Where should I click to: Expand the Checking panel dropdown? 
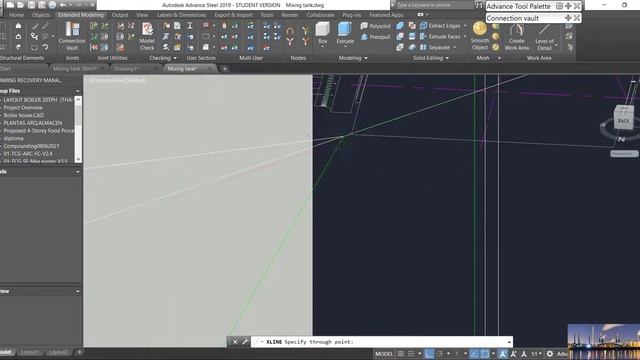175,58
